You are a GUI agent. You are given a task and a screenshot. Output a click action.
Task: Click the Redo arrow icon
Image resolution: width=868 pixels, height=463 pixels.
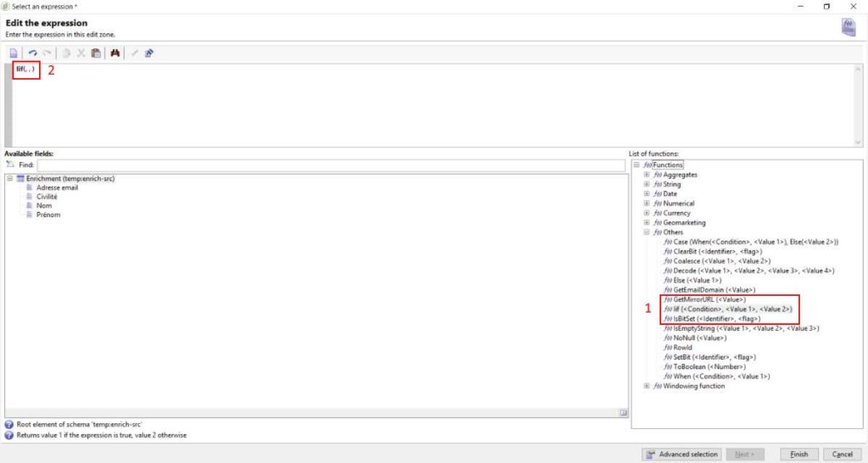tap(47, 53)
